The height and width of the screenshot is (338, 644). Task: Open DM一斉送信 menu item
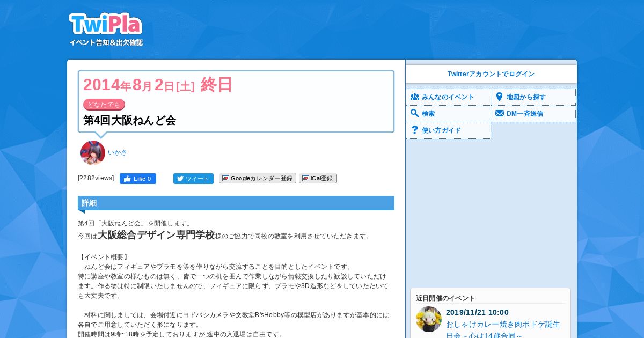[x=533, y=114]
